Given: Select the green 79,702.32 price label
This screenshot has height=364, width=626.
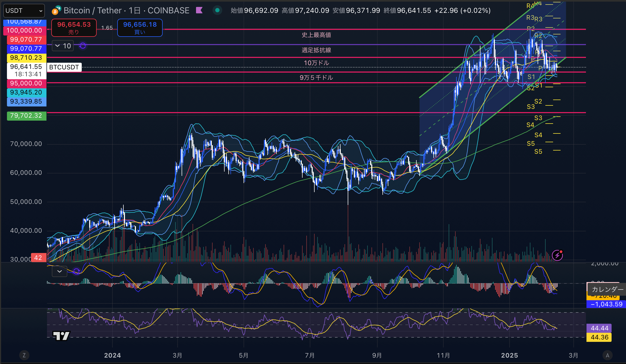Looking at the screenshot, I should coord(26,116).
